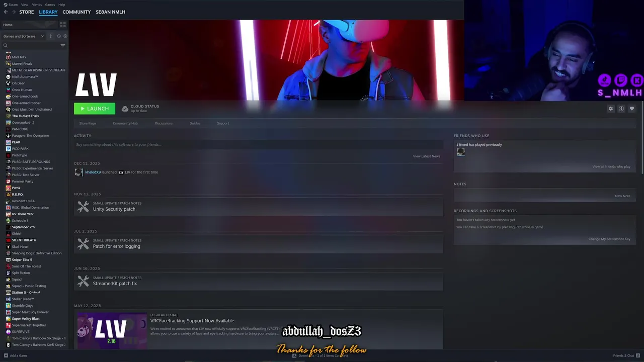This screenshot has width=644, height=362.
Task: Open the LIV info icon
Action: coord(621,109)
